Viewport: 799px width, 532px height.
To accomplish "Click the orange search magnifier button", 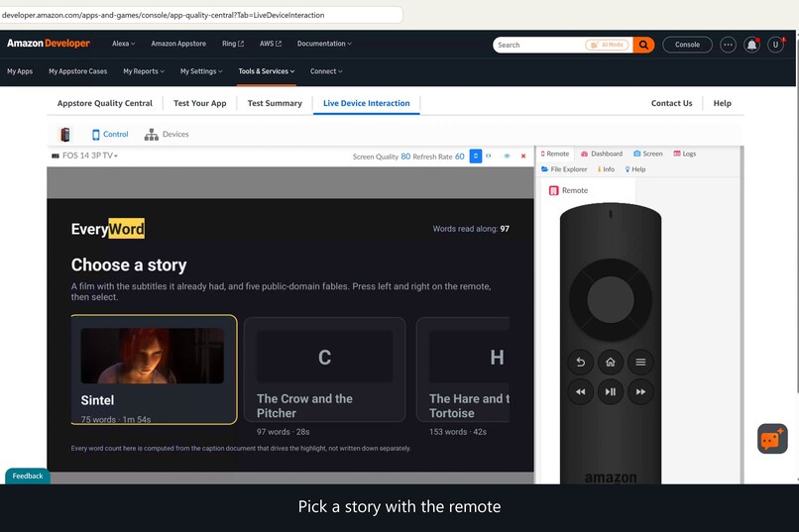I will [x=643, y=45].
